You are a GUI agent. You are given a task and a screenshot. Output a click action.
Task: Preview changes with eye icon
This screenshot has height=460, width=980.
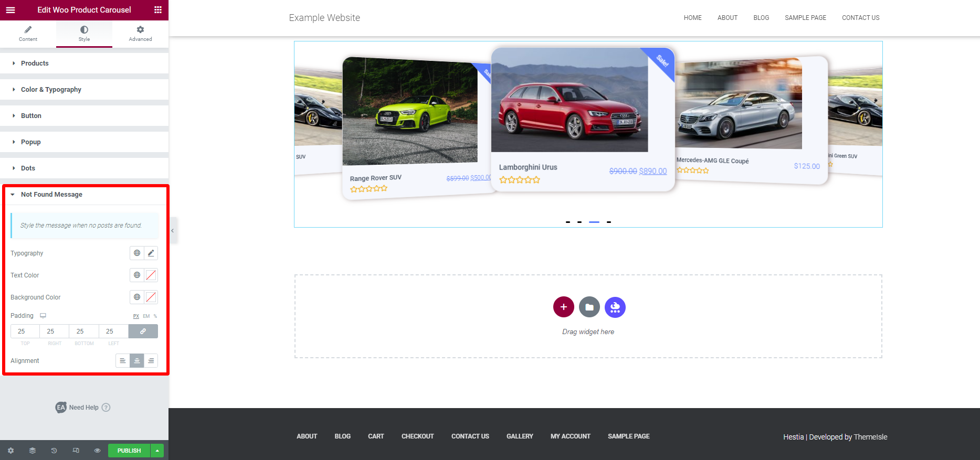[97, 451]
